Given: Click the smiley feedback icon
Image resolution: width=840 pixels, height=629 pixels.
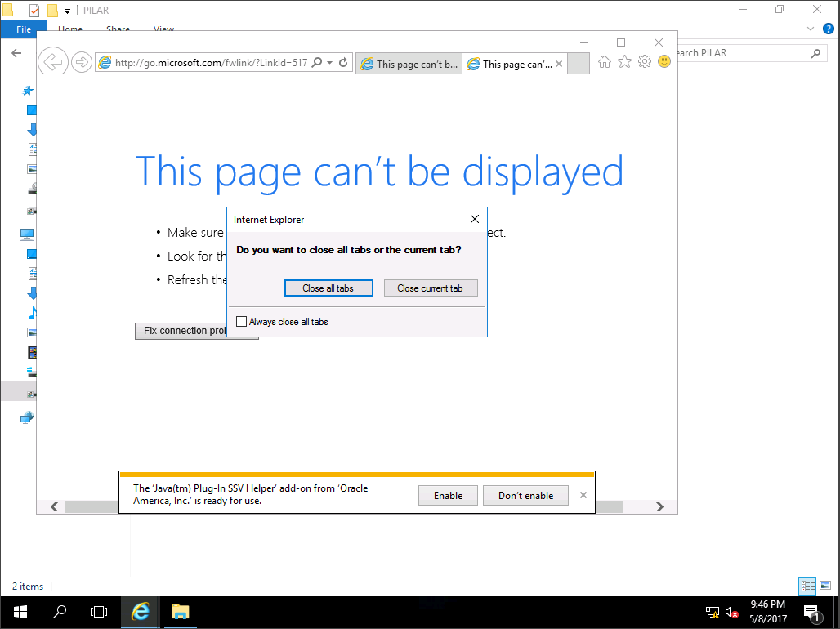Looking at the screenshot, I should pos(664,61).
